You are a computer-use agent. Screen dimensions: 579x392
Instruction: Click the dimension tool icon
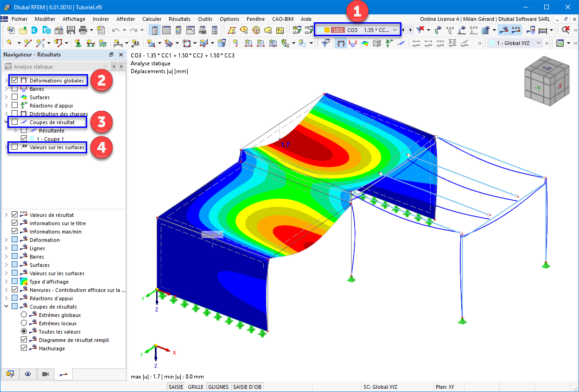(118, 43)
